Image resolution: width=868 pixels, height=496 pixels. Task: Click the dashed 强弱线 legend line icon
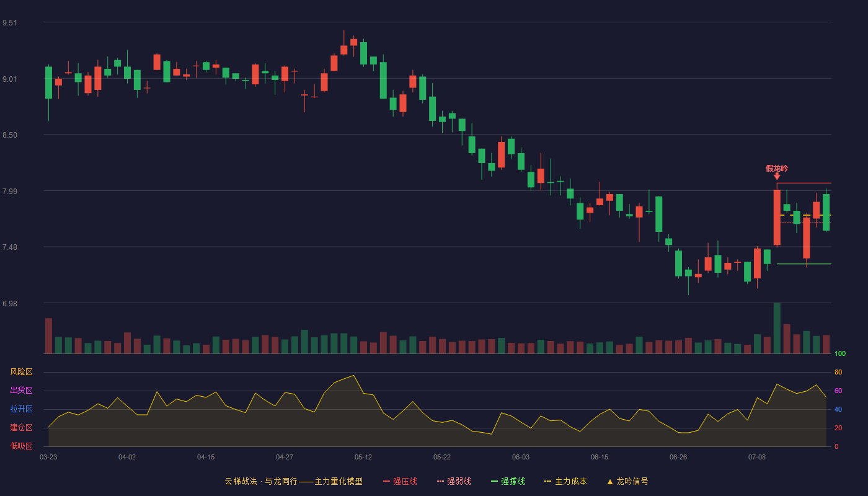[x=441, y=481]
